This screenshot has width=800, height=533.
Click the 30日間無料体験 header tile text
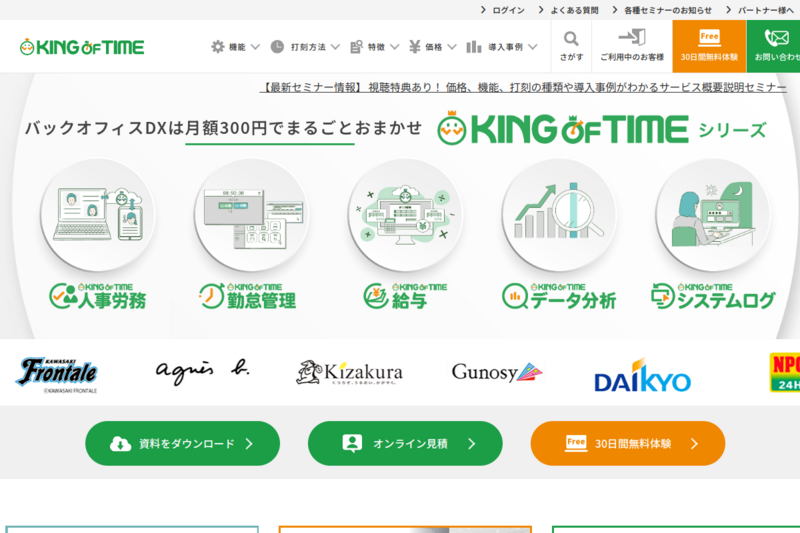coord(709,57)
